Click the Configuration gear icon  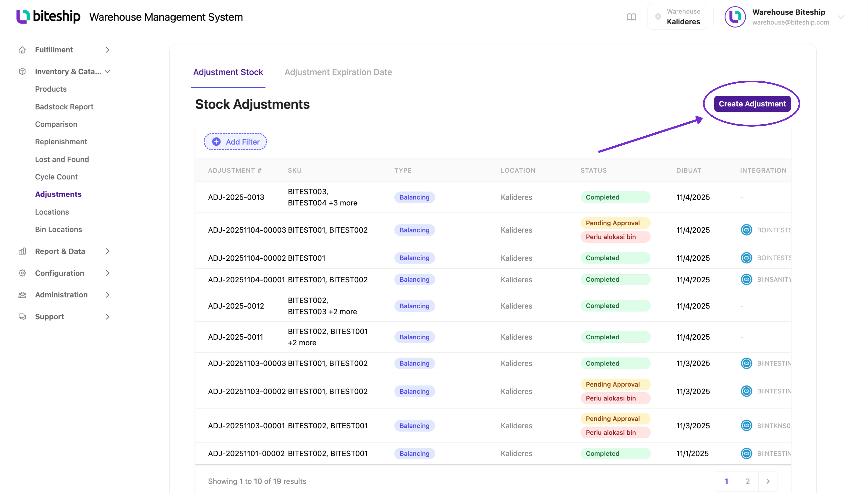click(22, 273)
